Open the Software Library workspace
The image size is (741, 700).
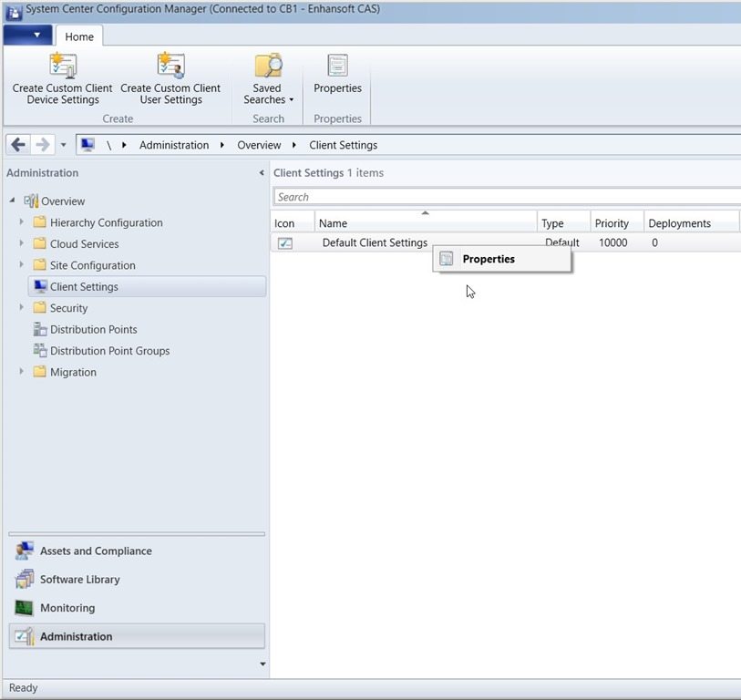137,579
